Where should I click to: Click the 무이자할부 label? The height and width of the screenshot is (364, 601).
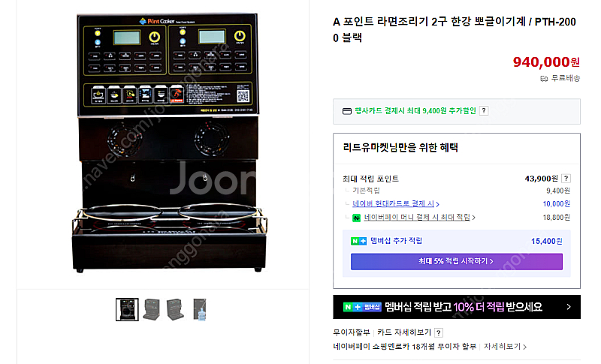point(351,332)
